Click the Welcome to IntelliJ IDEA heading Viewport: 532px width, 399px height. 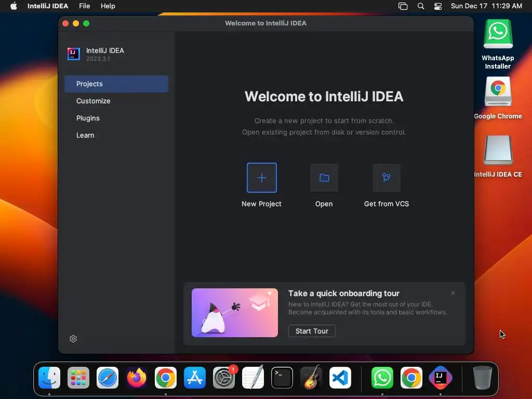coord(324,97)
